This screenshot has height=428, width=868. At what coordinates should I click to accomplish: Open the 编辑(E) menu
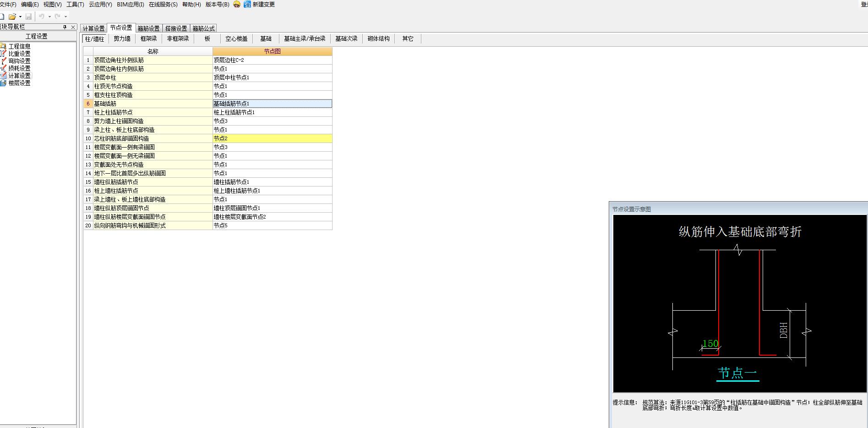(x=30, y=4)
